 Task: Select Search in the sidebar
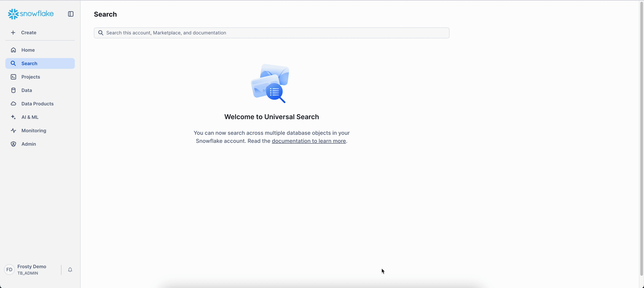click(40, 63)
